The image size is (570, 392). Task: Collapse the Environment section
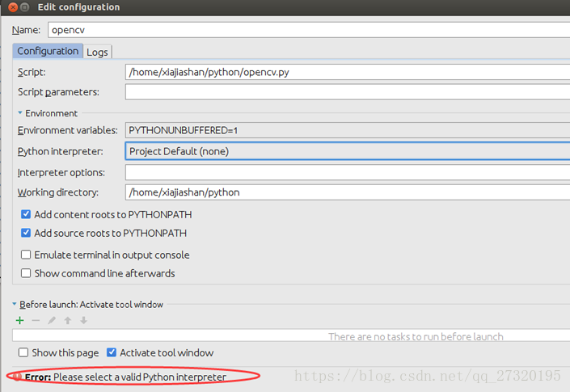pos(20,113)
